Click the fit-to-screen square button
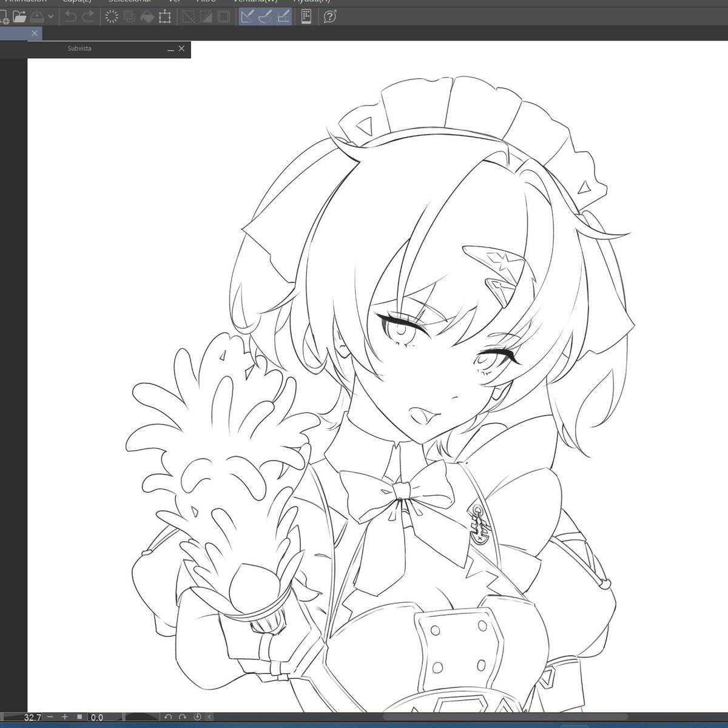The height and width of the screenshot is (728, 728). 79,717
